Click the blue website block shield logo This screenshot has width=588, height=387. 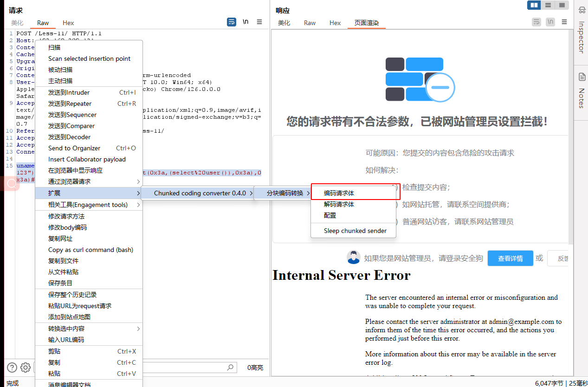coord(420,79)
